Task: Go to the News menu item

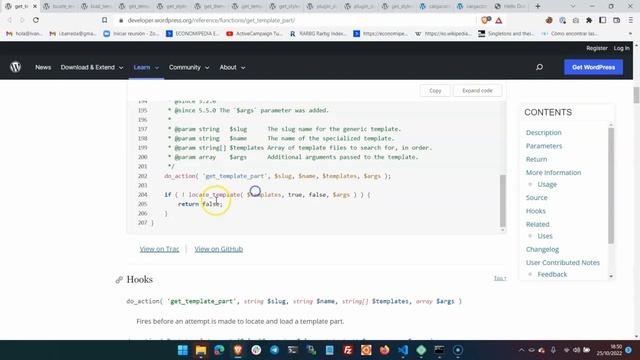Action: (x=43, y=67)
